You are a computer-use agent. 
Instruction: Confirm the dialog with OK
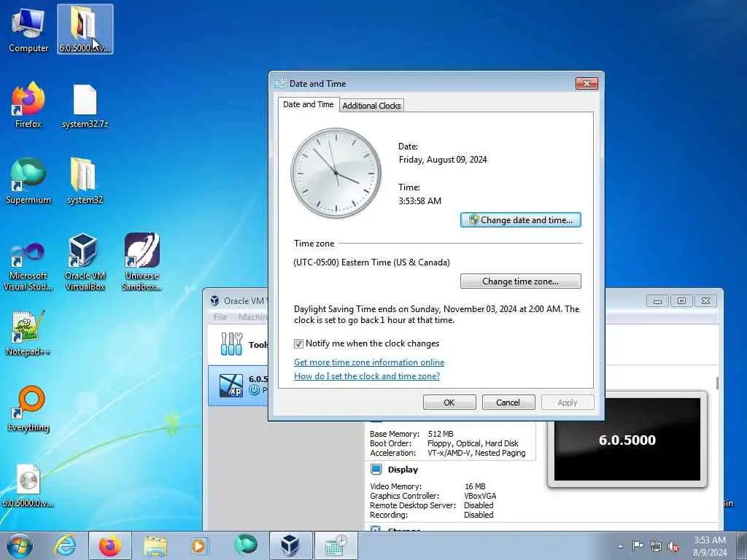click(449, 402)
